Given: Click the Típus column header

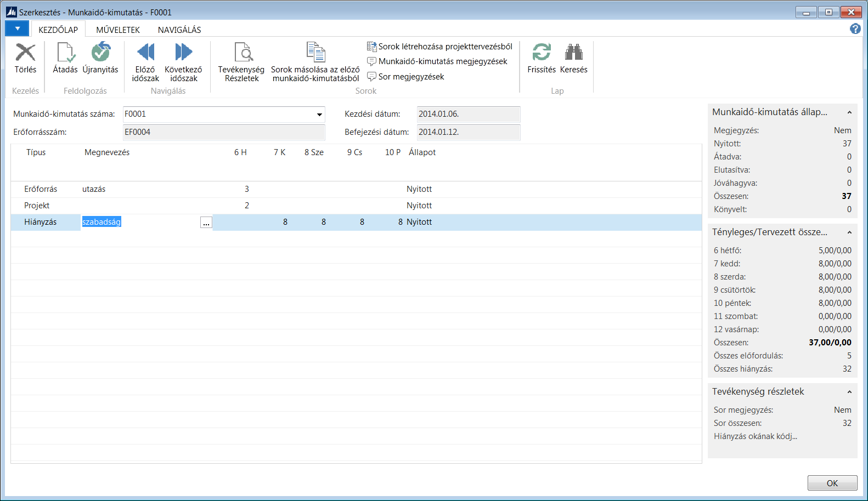Looking at the screenshot, I should click(x=36, y=152).
